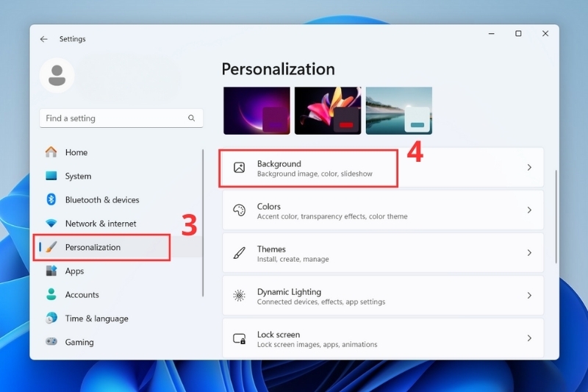Image resolution: width=588 pixels, height=392 pixels.
Task: Open Time & language label
Action: (x=96, y=318)
